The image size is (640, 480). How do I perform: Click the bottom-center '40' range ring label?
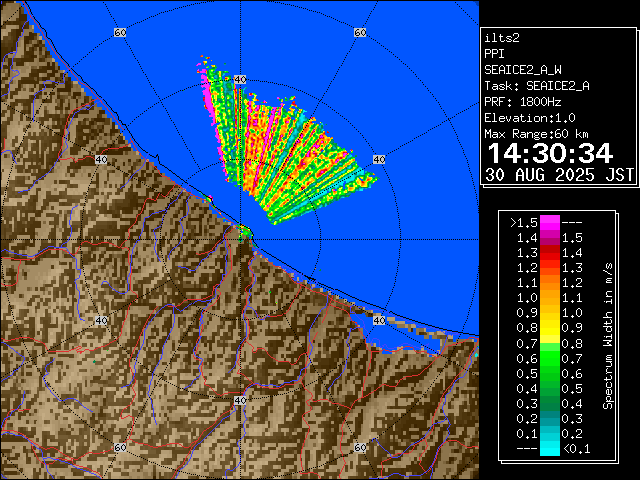pos(240,400)
